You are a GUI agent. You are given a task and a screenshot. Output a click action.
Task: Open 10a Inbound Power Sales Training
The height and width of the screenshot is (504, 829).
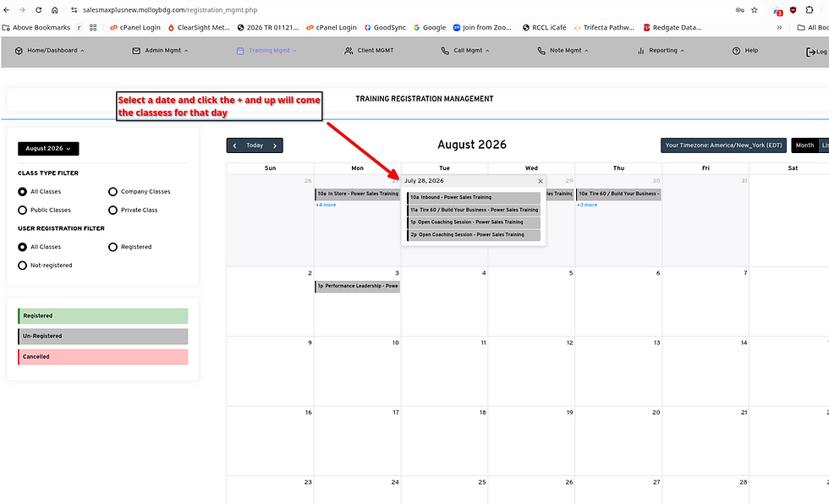pyautogui.click(x=474, y=198)
